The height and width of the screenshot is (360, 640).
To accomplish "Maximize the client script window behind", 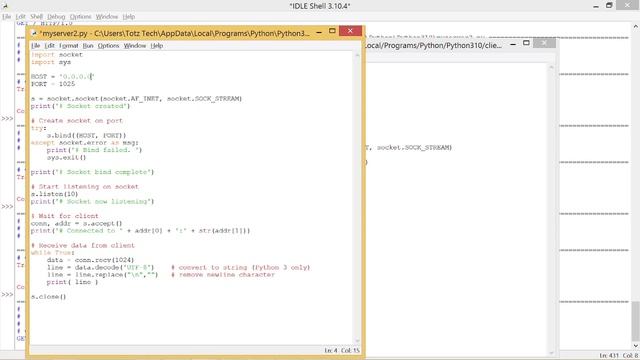I will point(526,43).
